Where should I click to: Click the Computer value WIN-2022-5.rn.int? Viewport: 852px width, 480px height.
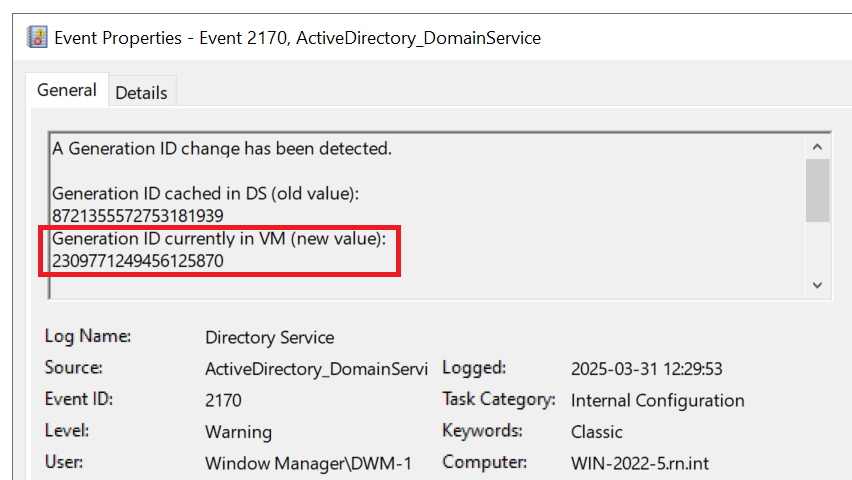640,464
